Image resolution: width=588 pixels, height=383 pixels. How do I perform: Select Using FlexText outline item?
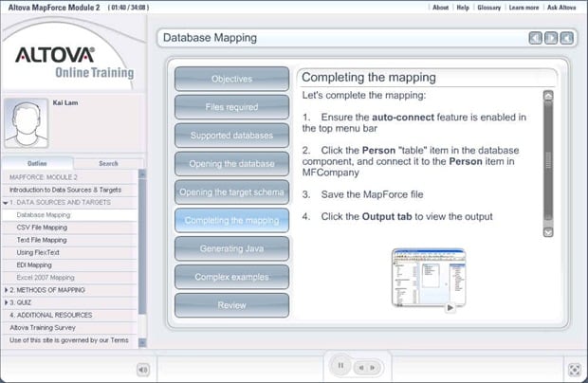tap(70, 252)
